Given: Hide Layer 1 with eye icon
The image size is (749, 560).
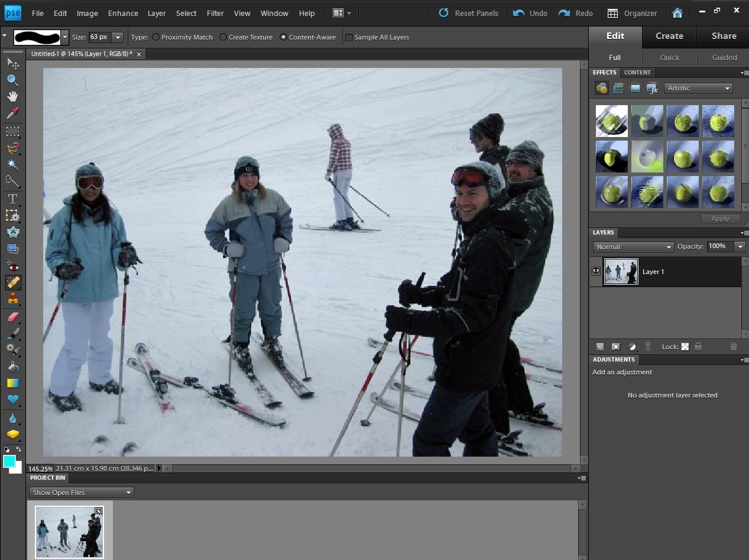Looking at the screenshot, I should pyautogui.click(x=596, y=271).
